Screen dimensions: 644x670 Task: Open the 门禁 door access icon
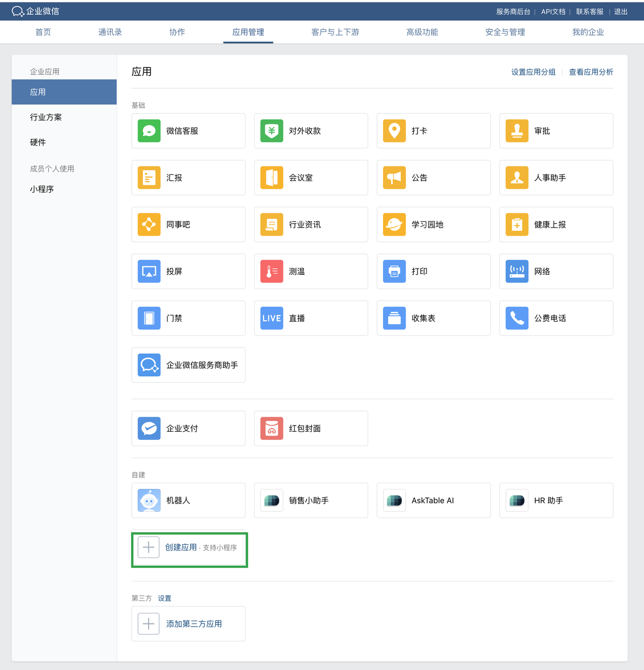click(149, 318)
